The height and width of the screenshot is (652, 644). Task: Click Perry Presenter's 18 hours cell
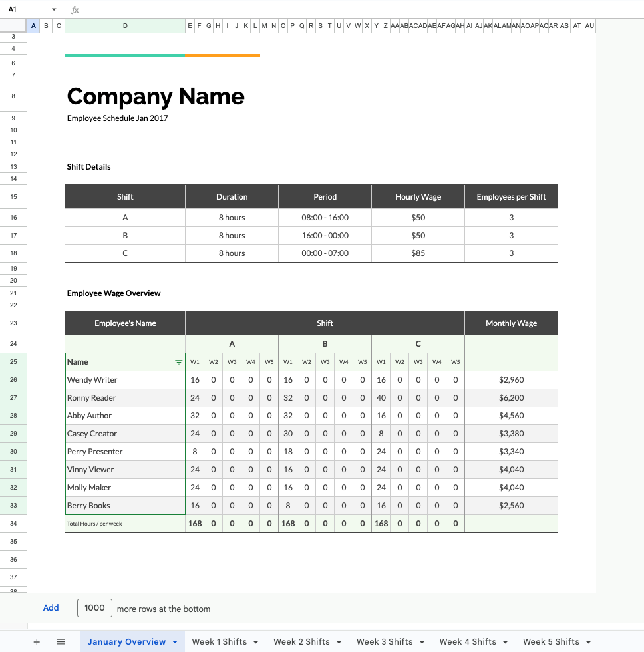click(x=287, y=452)
